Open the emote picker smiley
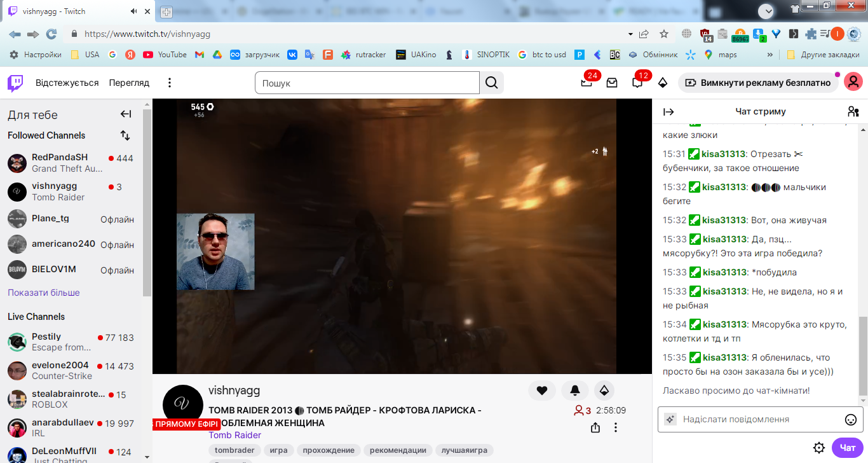 (x=851, y=420)
